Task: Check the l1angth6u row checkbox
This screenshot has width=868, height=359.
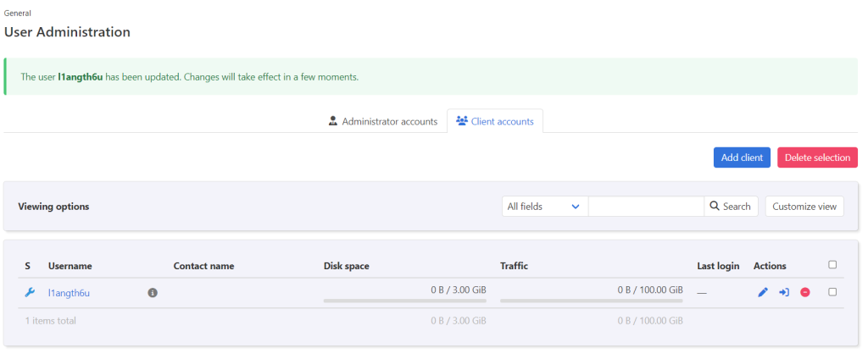Action: (832, 292)
